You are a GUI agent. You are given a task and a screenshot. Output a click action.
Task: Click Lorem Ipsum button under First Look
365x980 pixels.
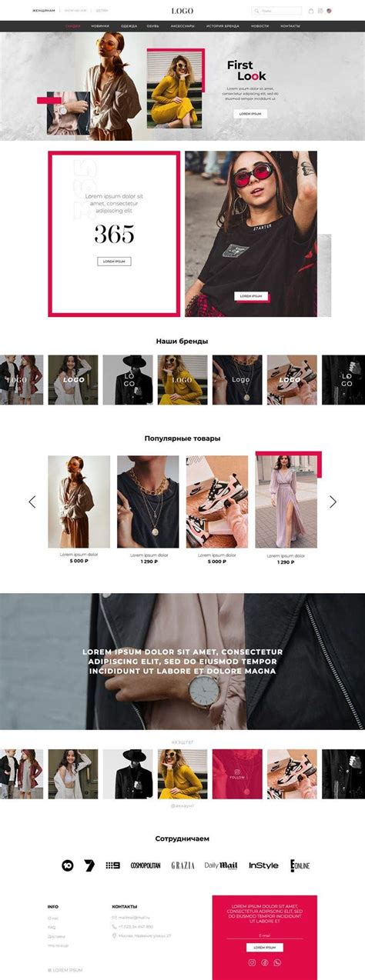pyautogui.click(x=250, y=114)
